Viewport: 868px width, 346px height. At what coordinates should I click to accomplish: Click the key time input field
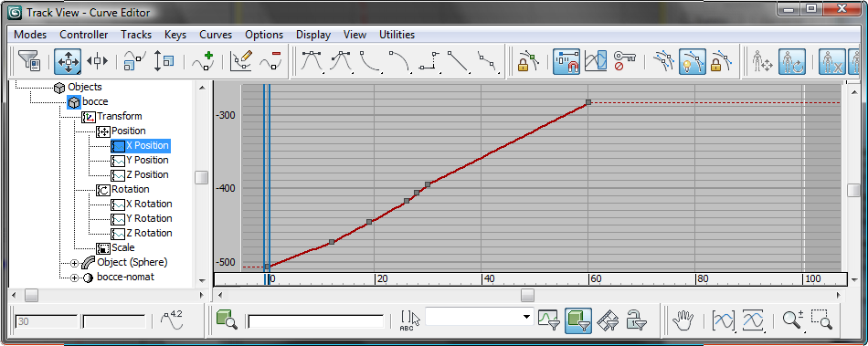pos(47,321)
